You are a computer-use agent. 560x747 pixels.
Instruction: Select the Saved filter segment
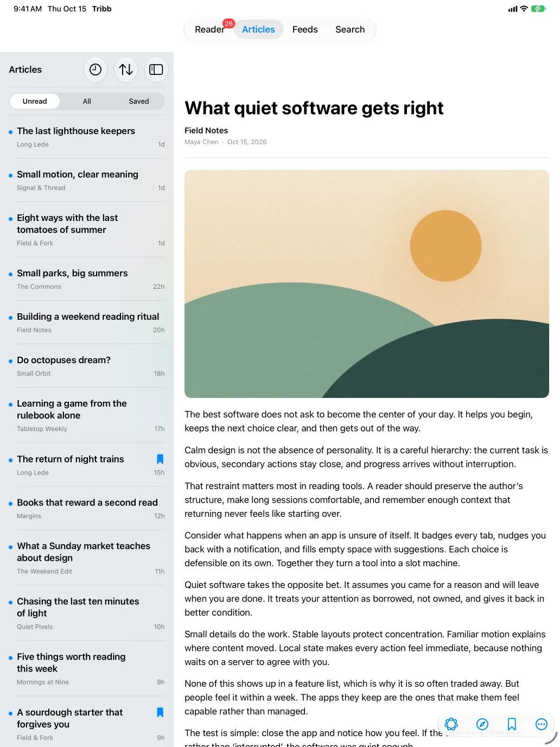point(139,102)
